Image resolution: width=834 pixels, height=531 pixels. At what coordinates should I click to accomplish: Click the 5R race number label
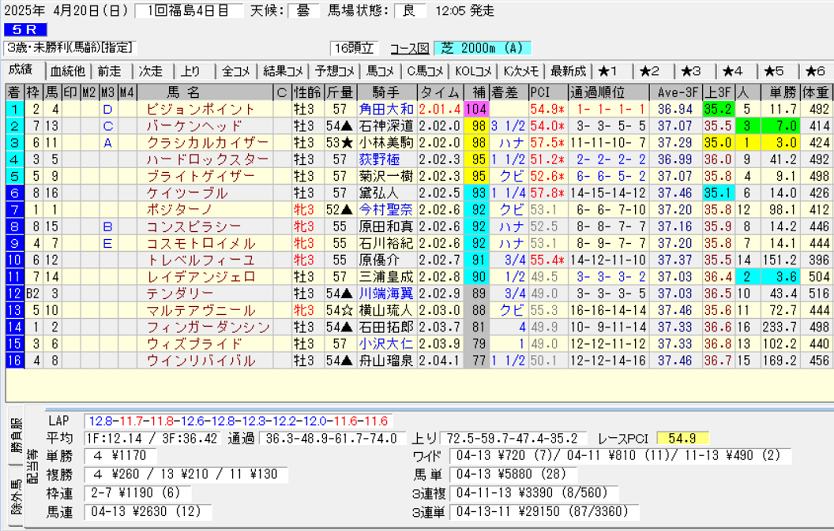click(21, 31)
